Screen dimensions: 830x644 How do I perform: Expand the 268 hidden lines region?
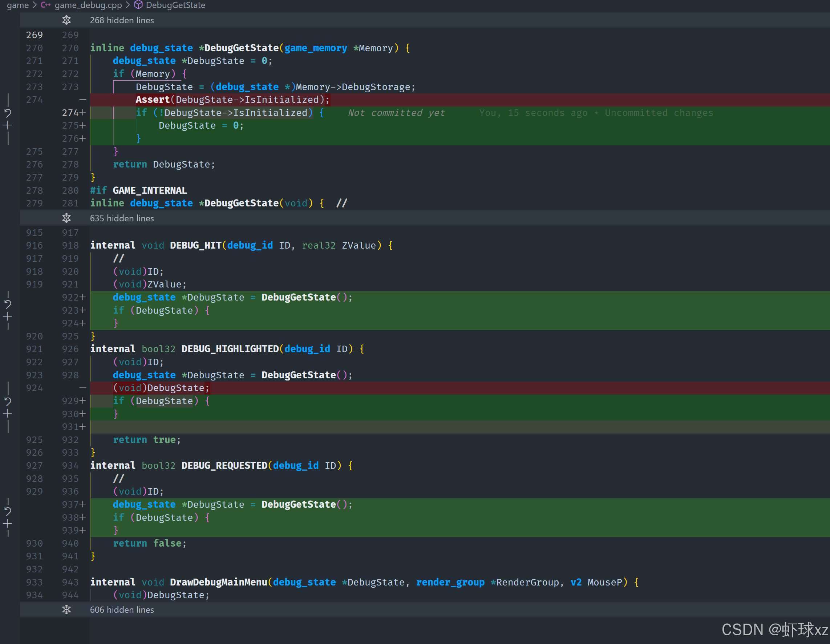66,20
